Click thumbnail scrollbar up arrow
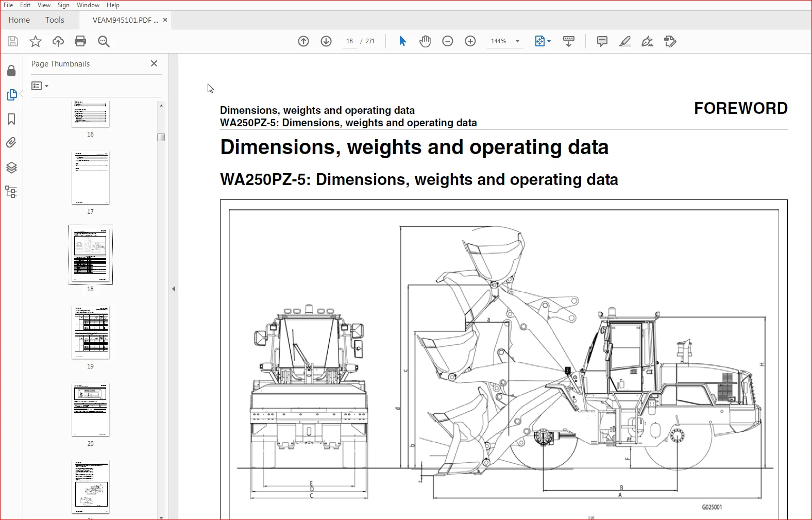812x520 pixels. pos(161,105)
